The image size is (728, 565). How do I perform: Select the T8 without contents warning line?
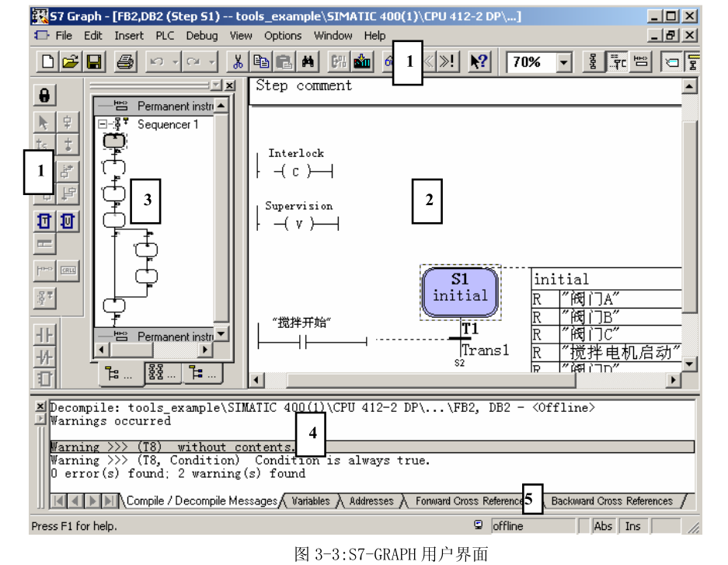tap(155, 448)
